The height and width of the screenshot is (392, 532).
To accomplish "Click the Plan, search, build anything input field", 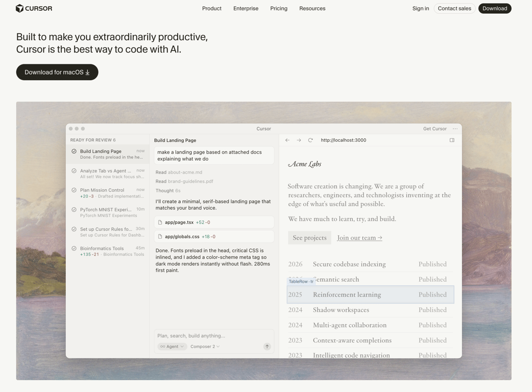I will (204, 335).
